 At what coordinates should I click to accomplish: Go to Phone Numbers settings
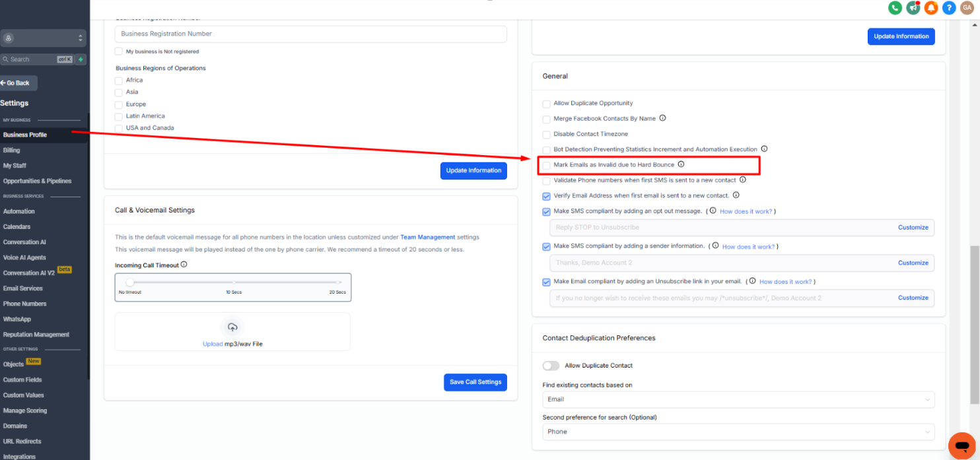click(x=24, y=304)
